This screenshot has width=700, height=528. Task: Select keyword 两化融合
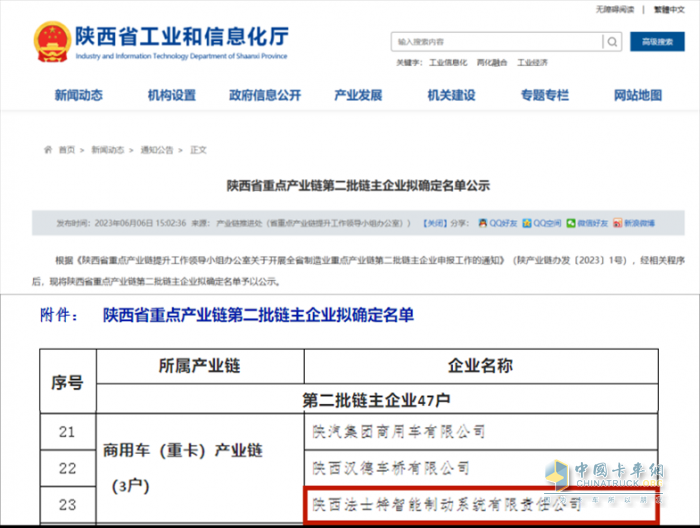coord(492,62)
